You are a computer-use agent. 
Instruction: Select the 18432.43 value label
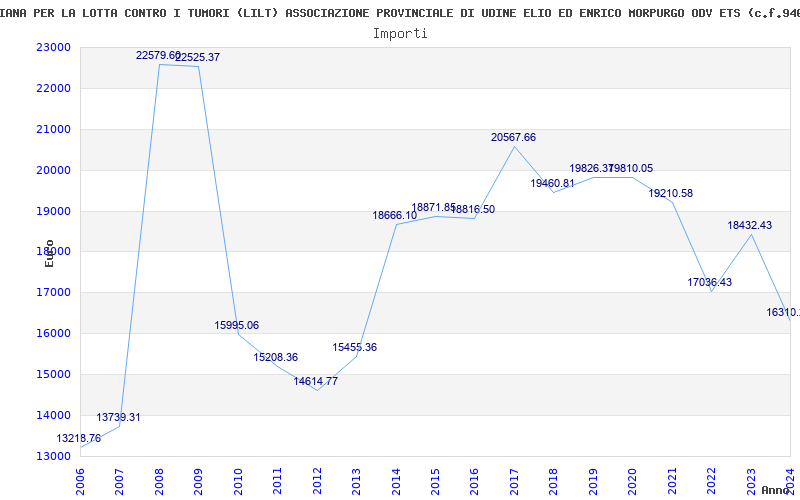[x=749, y=225]
